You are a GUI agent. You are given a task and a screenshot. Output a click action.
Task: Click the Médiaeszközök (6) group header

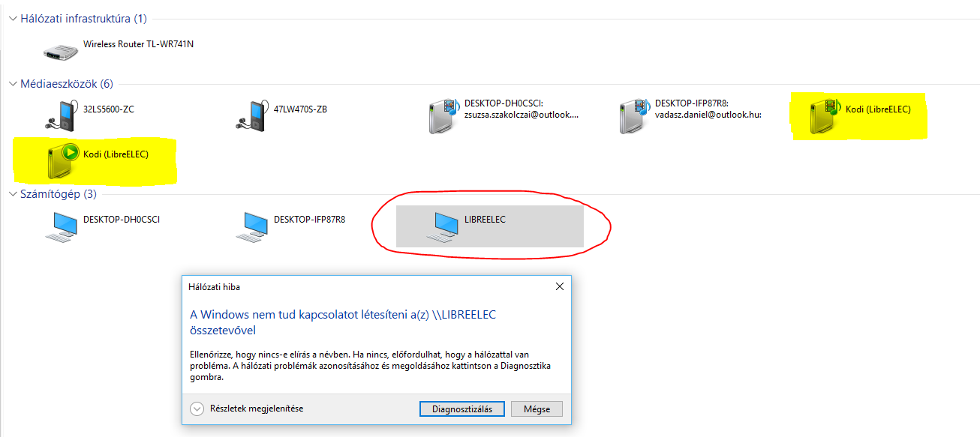[x=67, y=84]
